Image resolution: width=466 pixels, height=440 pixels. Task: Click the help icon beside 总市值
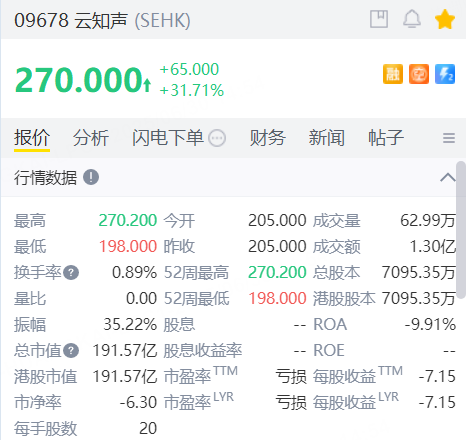(x=71, y=351)
